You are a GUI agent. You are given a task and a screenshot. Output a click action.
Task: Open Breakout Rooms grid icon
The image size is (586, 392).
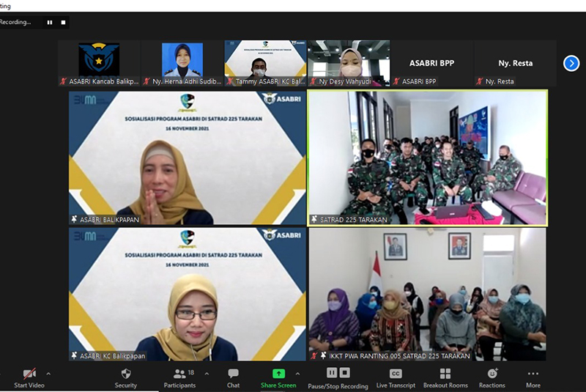coord(445,373)
